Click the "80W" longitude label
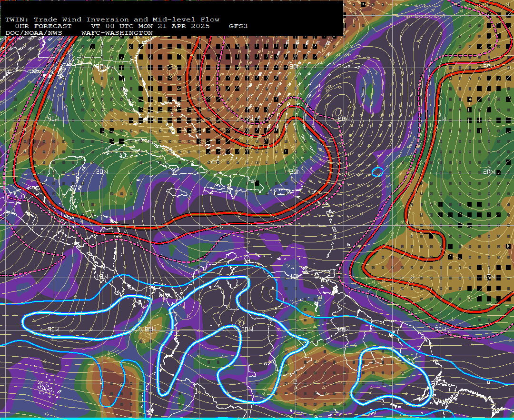The height and width of the screenshot is (420, 514). coord(150,329)
